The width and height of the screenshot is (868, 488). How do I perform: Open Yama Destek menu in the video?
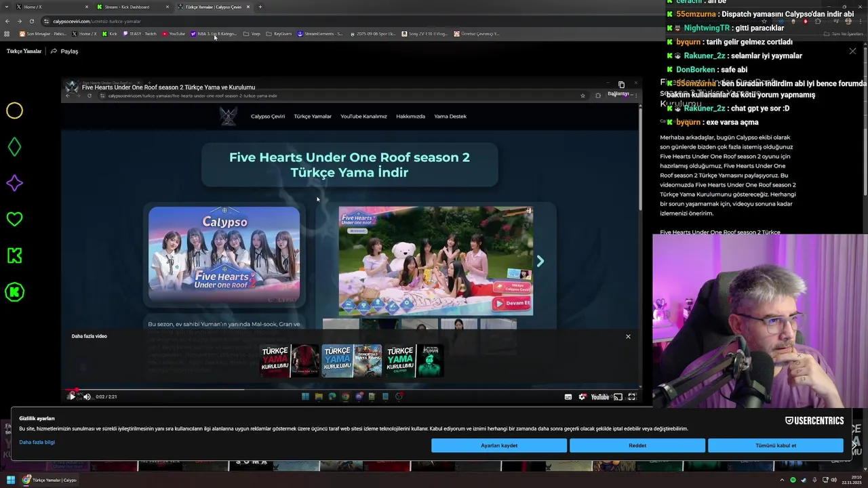tap(450, 116)
